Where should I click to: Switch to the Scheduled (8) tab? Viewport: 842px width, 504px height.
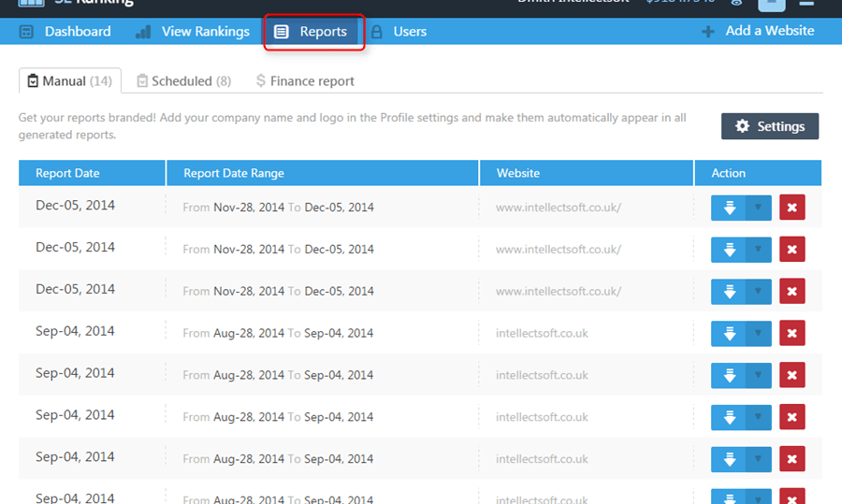coord(183,80)
